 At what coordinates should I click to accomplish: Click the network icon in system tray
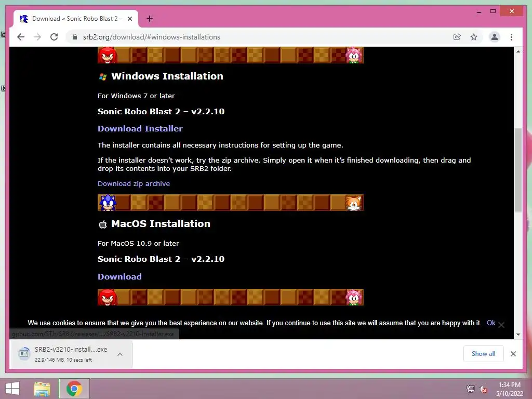(x=471, y=389)
